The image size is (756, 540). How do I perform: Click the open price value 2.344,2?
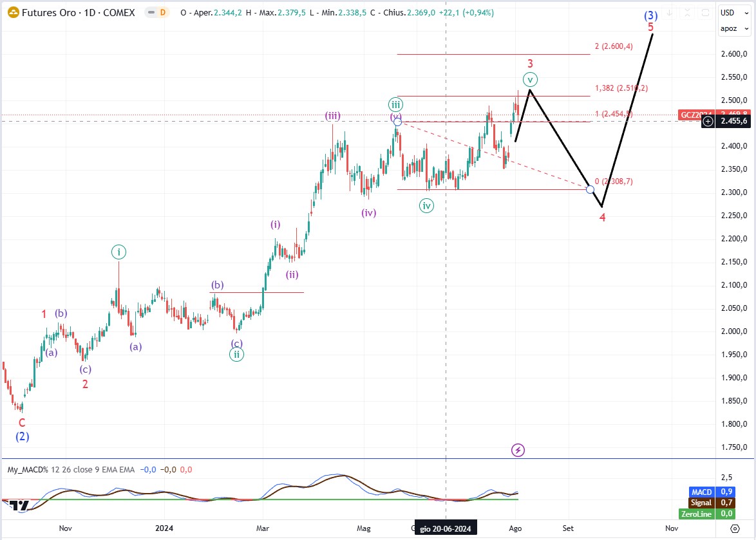coord(227,13)
